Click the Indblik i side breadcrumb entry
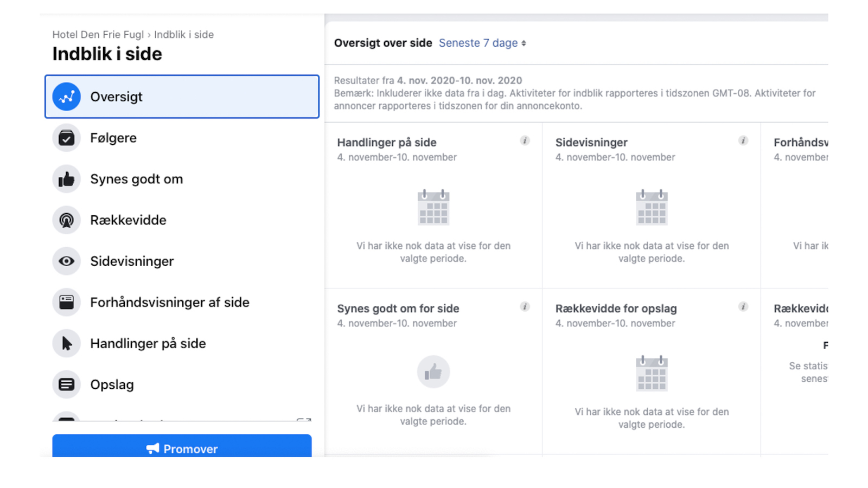The image size is (868, 488). tap(184, 34)
